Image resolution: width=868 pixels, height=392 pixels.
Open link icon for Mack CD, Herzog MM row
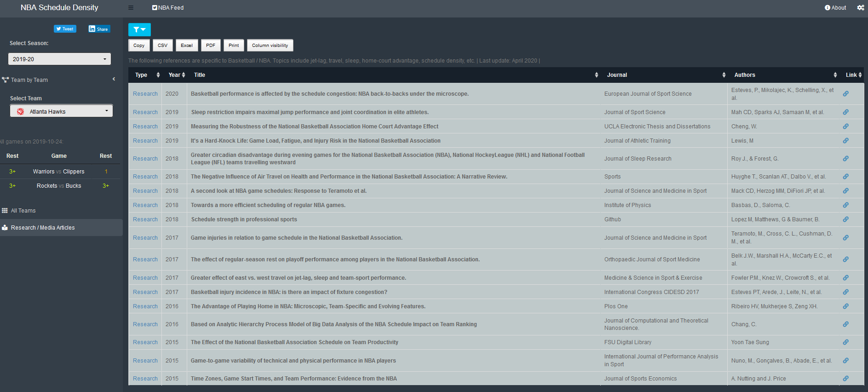(845, 191)
